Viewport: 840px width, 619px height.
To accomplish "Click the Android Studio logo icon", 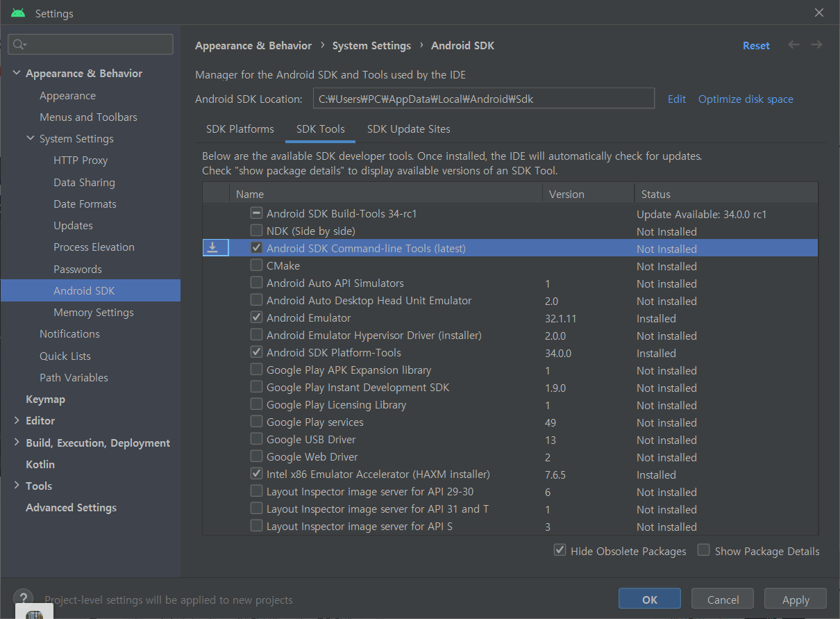I will click(x=18, y=13).
